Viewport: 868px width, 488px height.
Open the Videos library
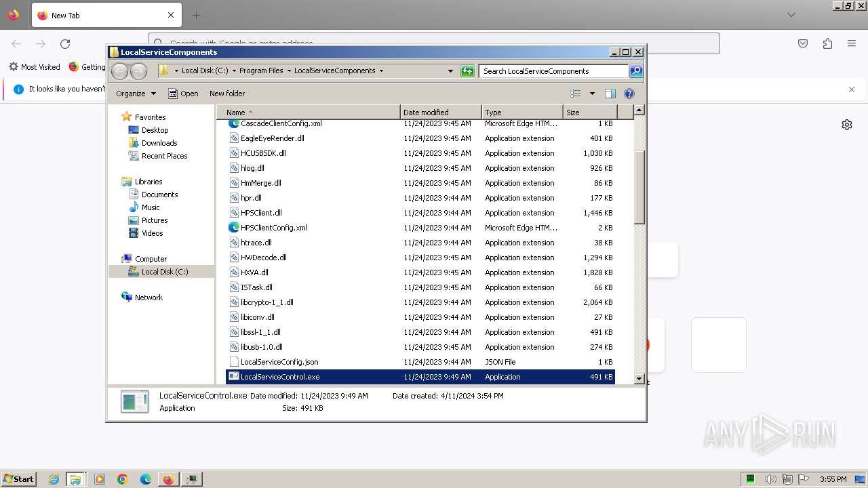(x=152, y=233)
